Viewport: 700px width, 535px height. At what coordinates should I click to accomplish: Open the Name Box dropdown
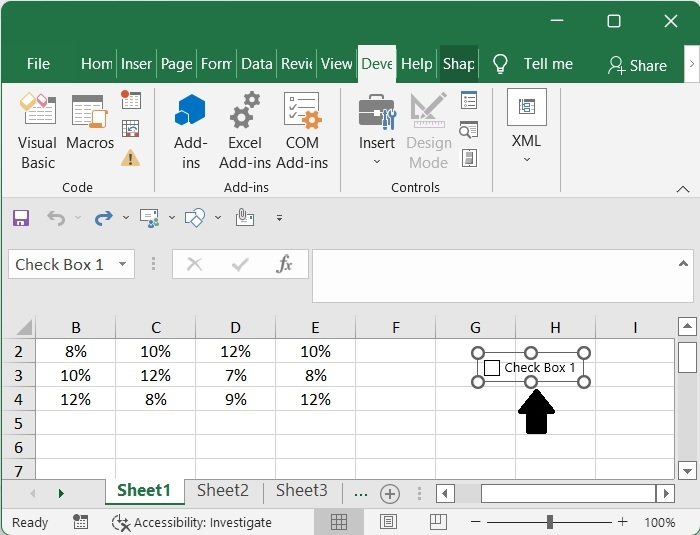(x=122, y=264)
